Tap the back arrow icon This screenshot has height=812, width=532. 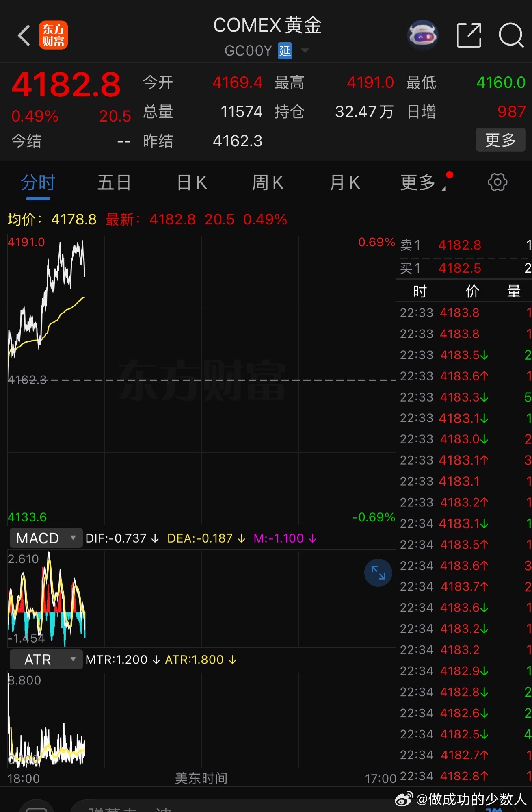click(x=24, y=35)
